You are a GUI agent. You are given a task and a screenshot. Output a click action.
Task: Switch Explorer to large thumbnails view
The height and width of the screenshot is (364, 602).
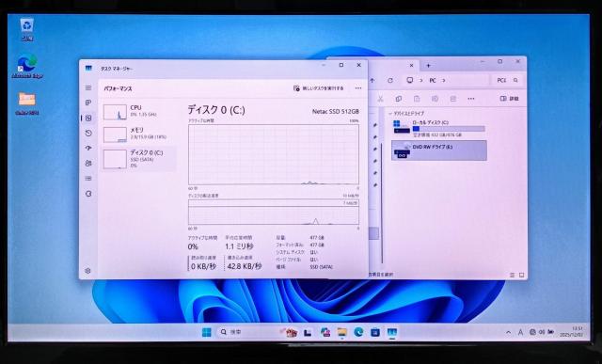point(521,275)
